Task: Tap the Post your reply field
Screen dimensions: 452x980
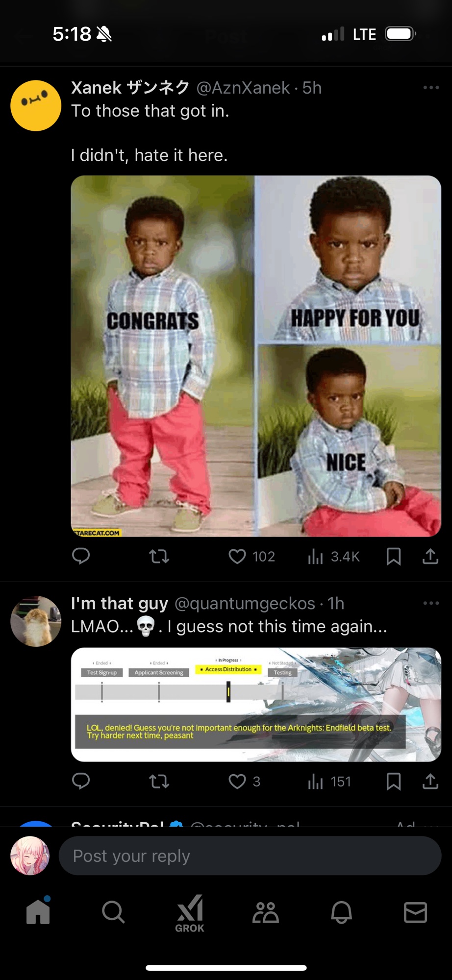Action: pyautogui.click(x=250, y=856)
